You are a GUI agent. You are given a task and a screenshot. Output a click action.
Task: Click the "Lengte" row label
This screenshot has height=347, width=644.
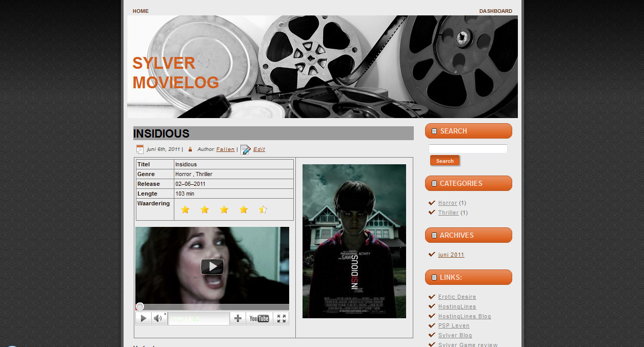147,194
